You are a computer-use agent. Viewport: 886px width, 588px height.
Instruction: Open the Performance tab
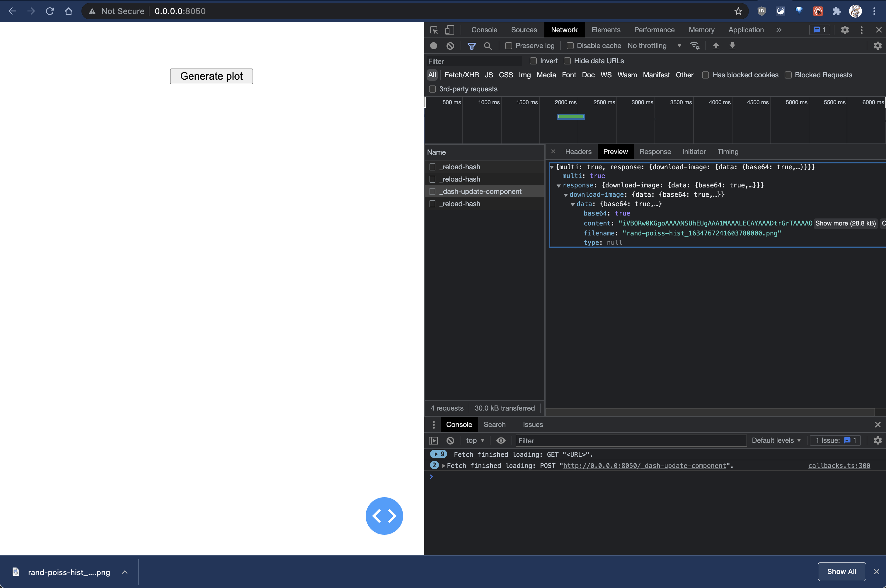tap(654, 30)
